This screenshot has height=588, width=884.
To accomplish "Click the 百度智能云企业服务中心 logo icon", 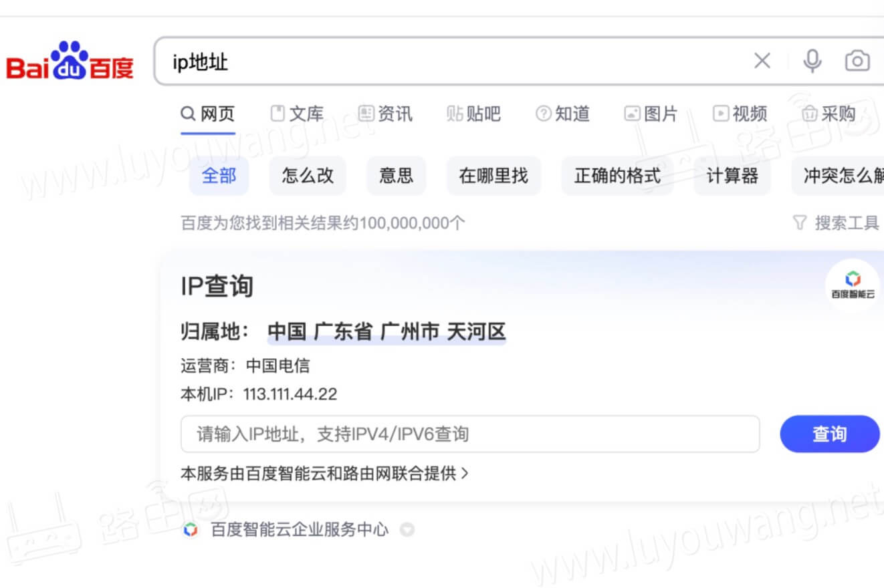I will tap(193, 530).
